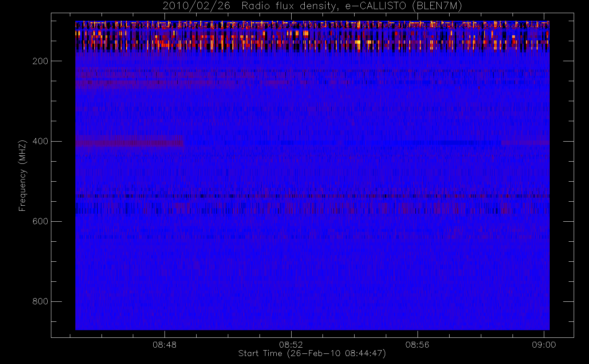
Task: Click the '08:56' time tick label
Action: [417, 344]
